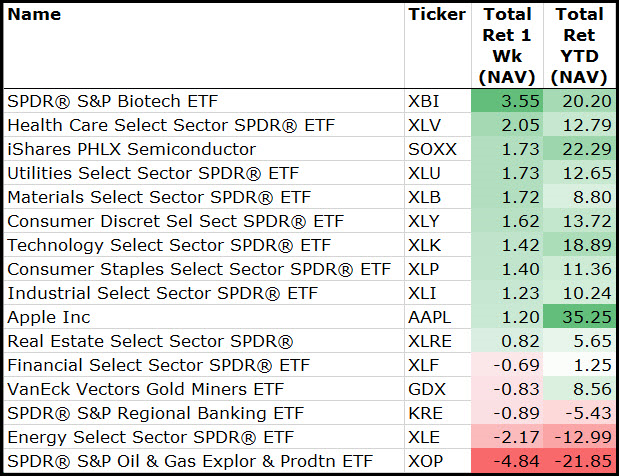Select the XOP ticker cell
Image resolution: width=619 pixels, height=476 pixels.
[x=426, y=461]
